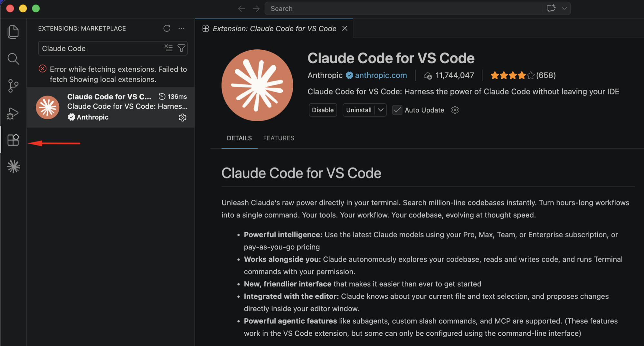Toggle the Auto Update checkbox
The width and height of the screenshot is (644, 346).
tap(397, 110)
